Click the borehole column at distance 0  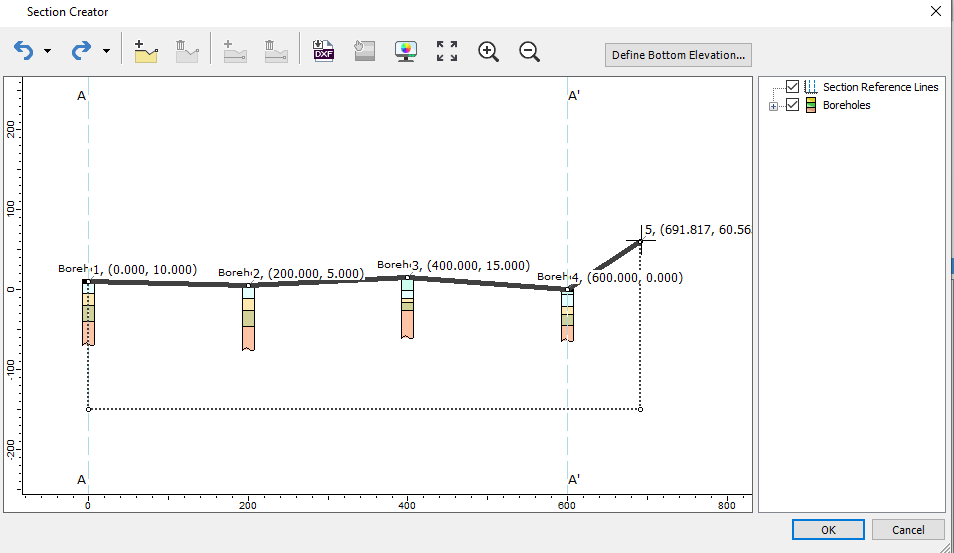[88, 313]
